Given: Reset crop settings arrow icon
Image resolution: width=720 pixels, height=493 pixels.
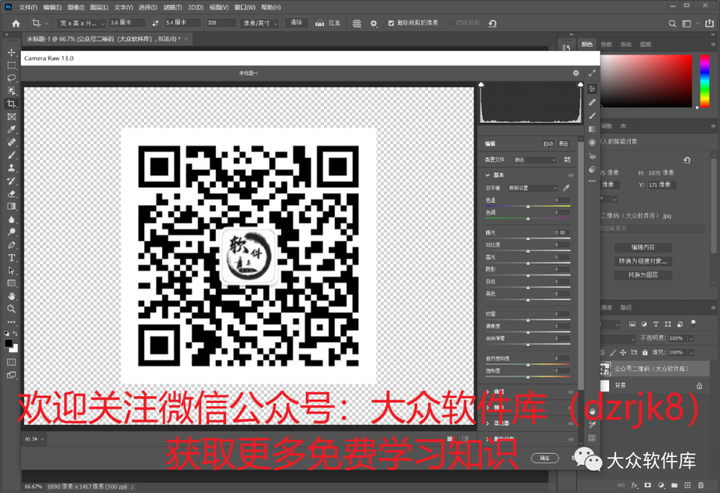Looking at the screenshot, I should 493,23.
